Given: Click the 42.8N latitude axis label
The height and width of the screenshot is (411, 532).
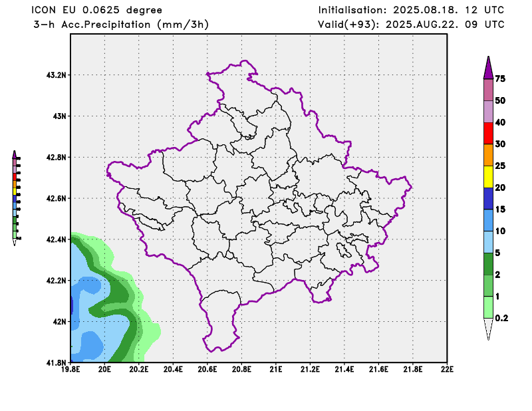Looking at the screenshot, I should click(57, 157).
